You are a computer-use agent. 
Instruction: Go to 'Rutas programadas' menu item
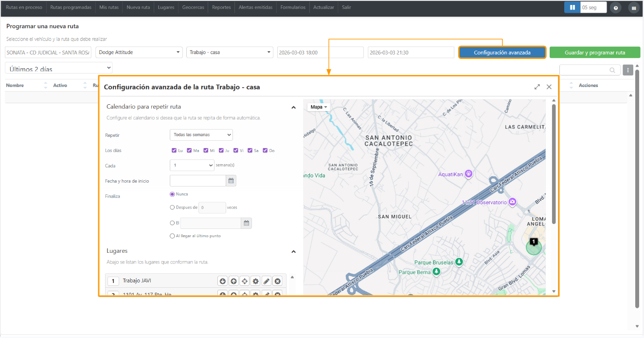pos(71,7)
